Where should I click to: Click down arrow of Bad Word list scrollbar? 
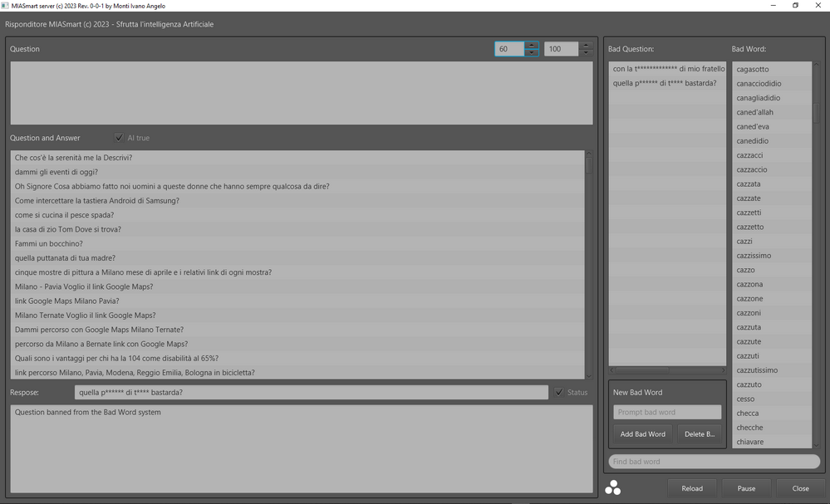click(x=816, y=445)
